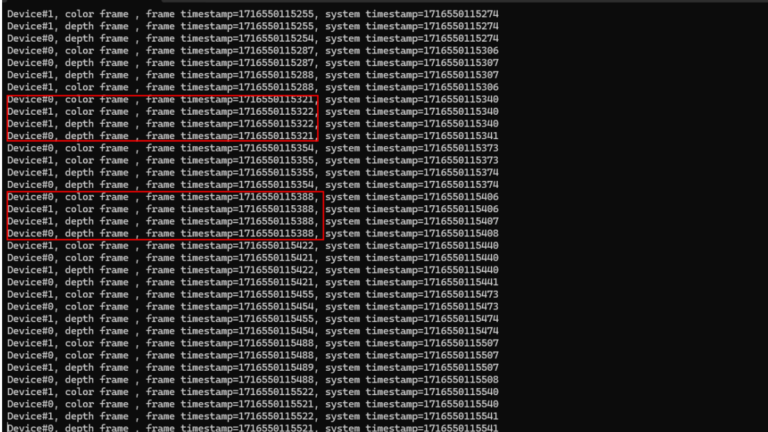
Task: Click Device#1 color frame timestamp 1716550115455 line
Action: (x=253, y=295)
